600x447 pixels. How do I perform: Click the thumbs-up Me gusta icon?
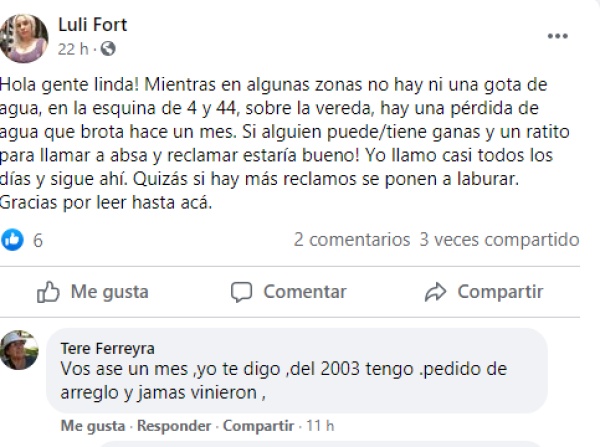[48, 292]
